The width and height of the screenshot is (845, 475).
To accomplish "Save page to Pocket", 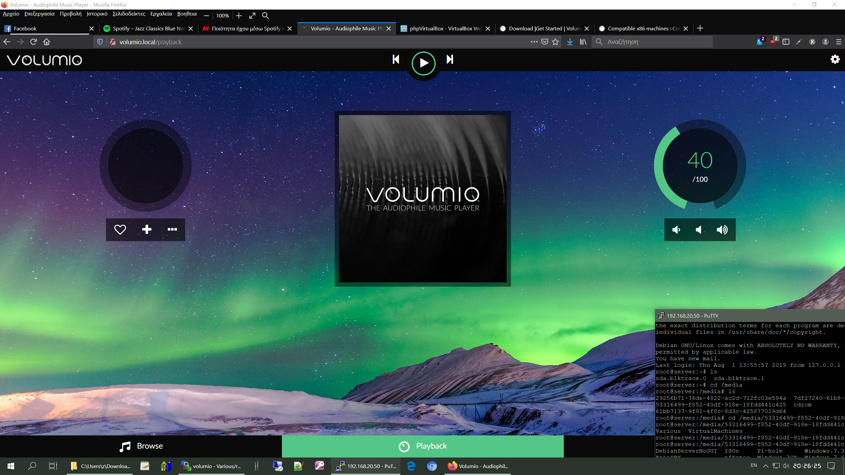I will pyautogui.click(x=545, y=42).
